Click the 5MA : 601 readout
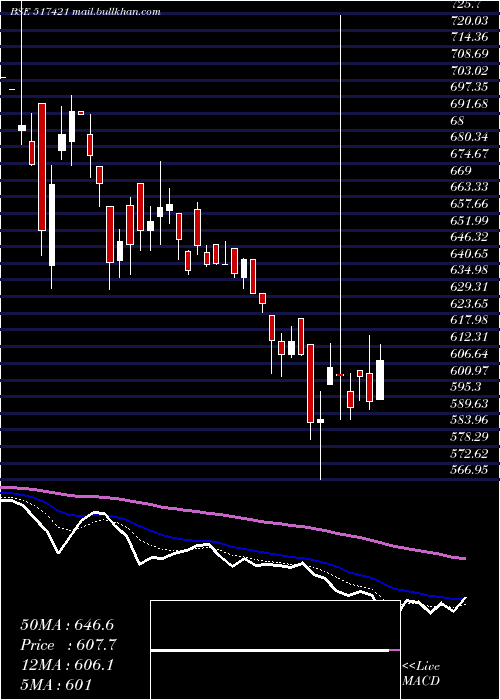This screenshot has width=500, height=700. (56, 685)
